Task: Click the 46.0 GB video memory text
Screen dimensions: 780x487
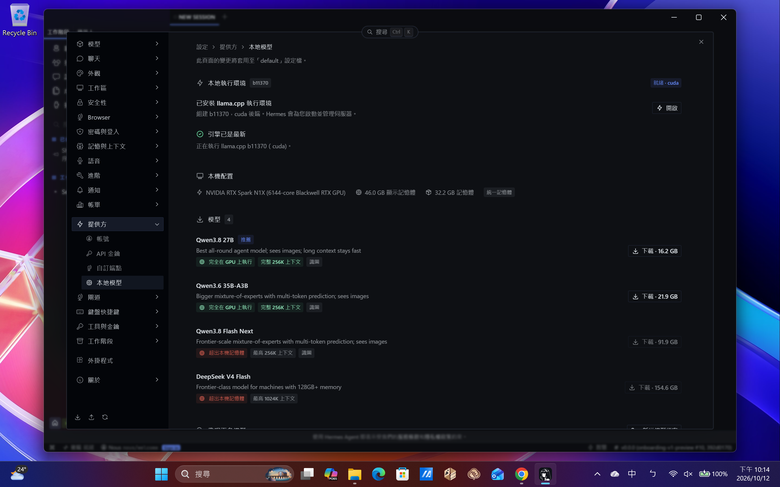Action: [390, 193]
